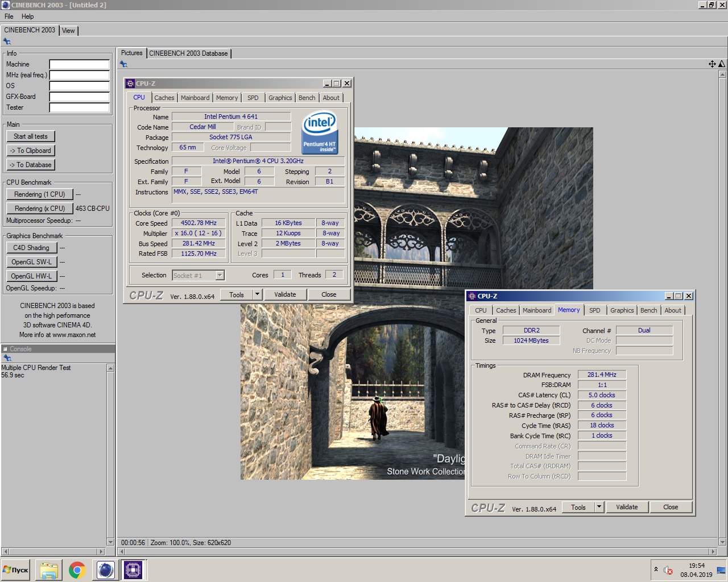The image size is (728, 582).
Task: Click the Pictures panel vertical scrollbar
Action: coord(722,307)
